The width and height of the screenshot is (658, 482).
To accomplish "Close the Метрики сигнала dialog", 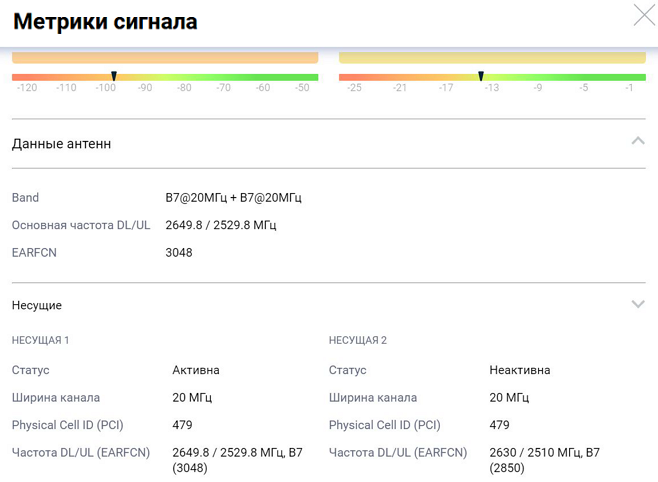I will (x=644, y=15).
